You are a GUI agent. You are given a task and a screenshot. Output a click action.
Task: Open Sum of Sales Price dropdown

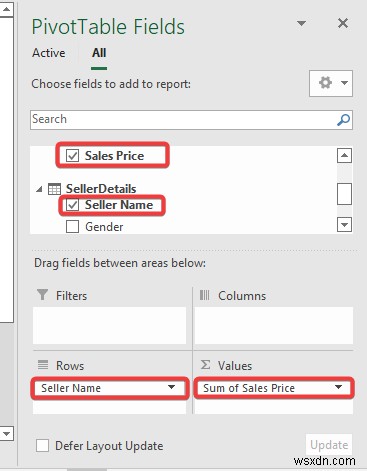pos(339,387)
